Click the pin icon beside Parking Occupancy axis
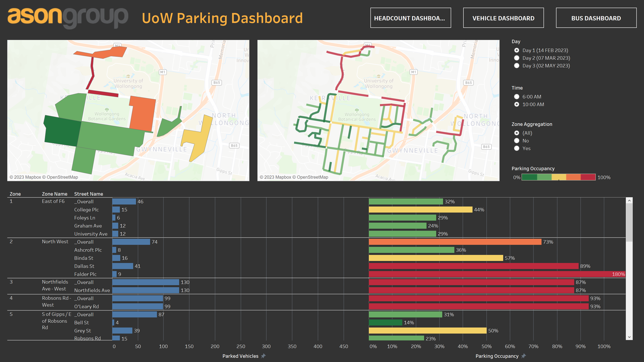 (524, 356)
